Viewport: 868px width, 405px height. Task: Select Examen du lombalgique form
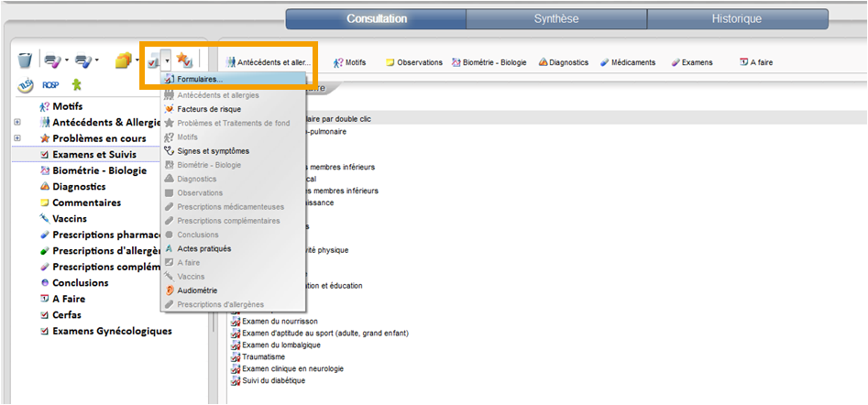(x=276, y=345)
